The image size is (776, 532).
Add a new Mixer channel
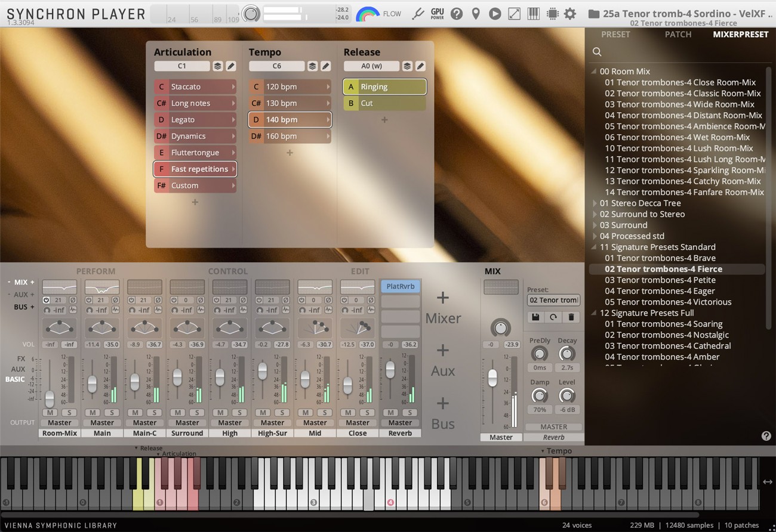443,308
